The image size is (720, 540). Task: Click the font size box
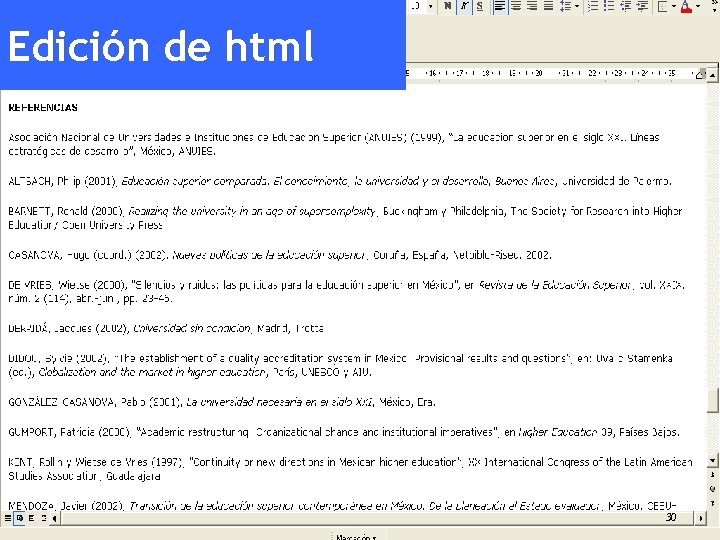[416, 6]
